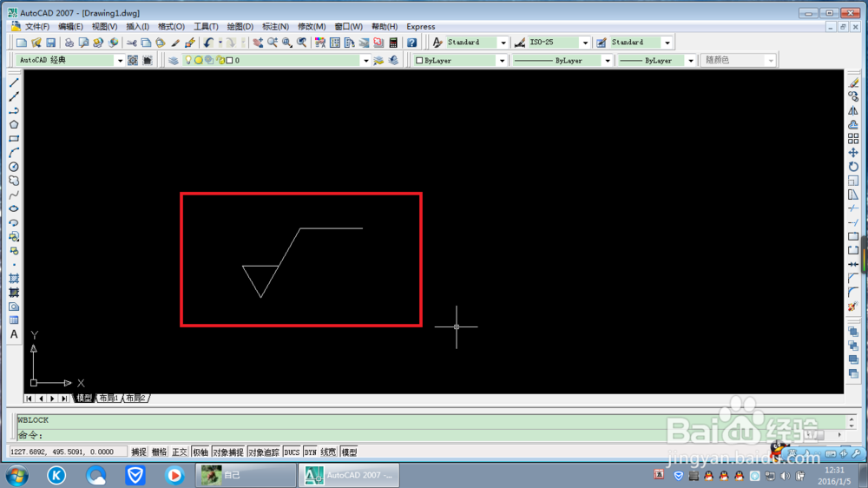Select the Arc drawing tool
The image size is (868, 488).
[14, 152]
